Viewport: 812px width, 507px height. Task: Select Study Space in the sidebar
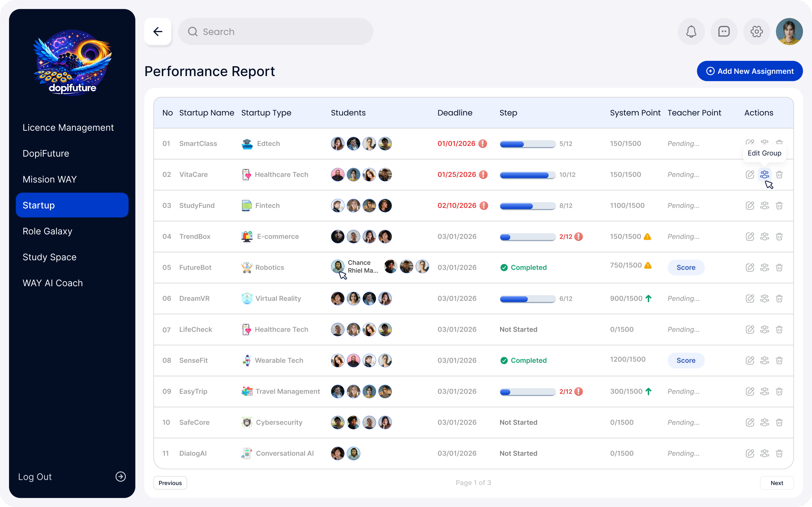coord(49,257)
